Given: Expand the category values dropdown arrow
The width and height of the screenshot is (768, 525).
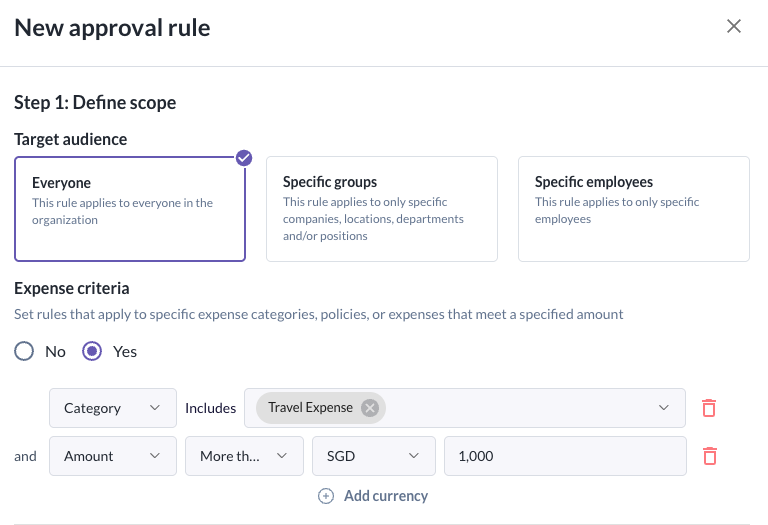Looking at the screenshot, I should 665,408.
